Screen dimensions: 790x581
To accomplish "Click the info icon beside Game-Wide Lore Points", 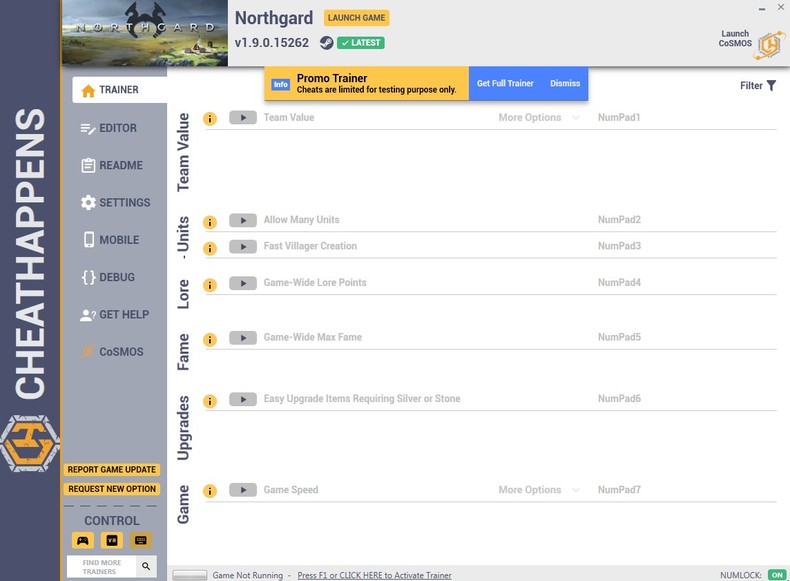I will coord(210,285).
